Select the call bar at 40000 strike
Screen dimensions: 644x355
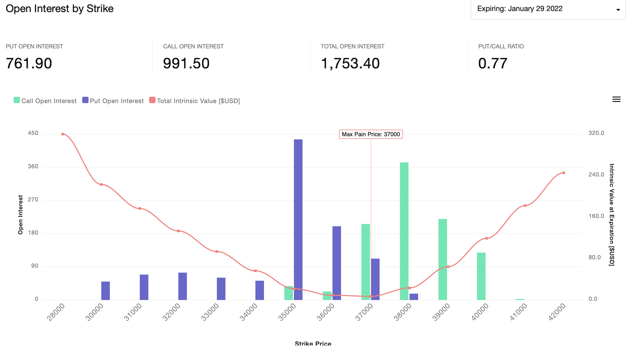(x=481, y=276)
